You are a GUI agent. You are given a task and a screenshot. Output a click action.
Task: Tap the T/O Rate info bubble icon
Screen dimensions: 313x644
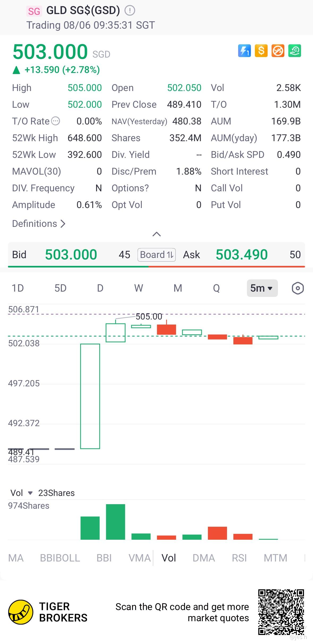55,121
